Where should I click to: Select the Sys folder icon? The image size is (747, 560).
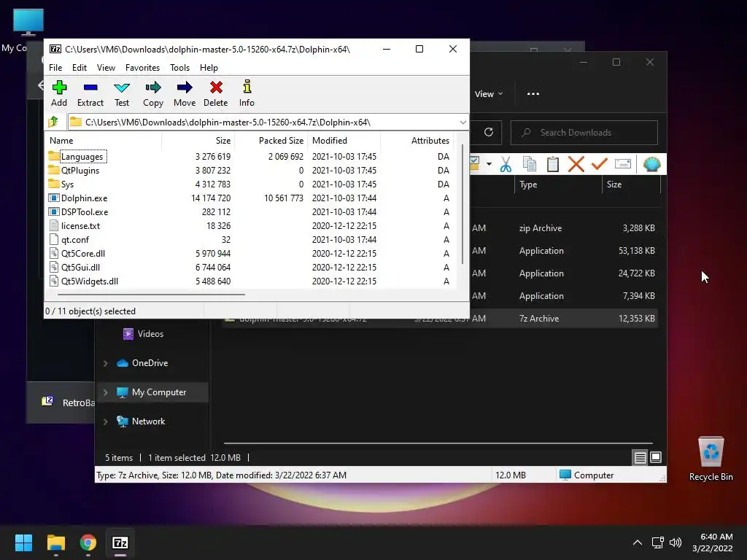[54, 184]
